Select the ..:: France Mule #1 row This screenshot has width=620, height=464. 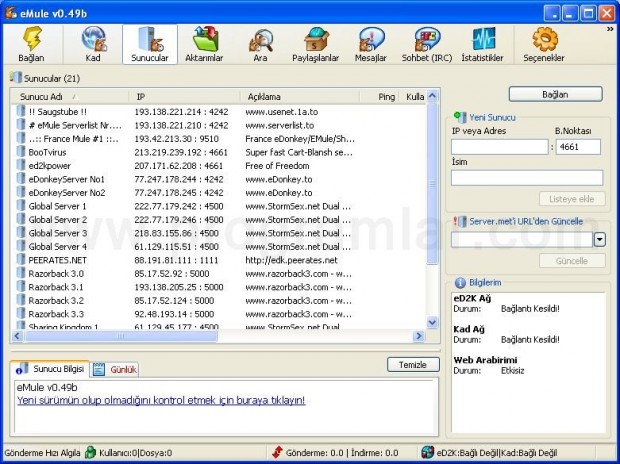[x=219, y=139]
